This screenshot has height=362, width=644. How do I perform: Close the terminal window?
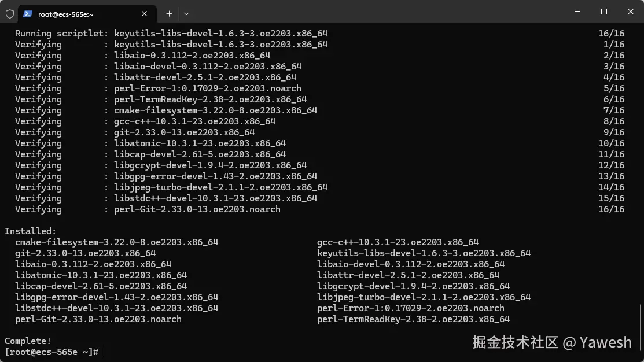(631, 12)
